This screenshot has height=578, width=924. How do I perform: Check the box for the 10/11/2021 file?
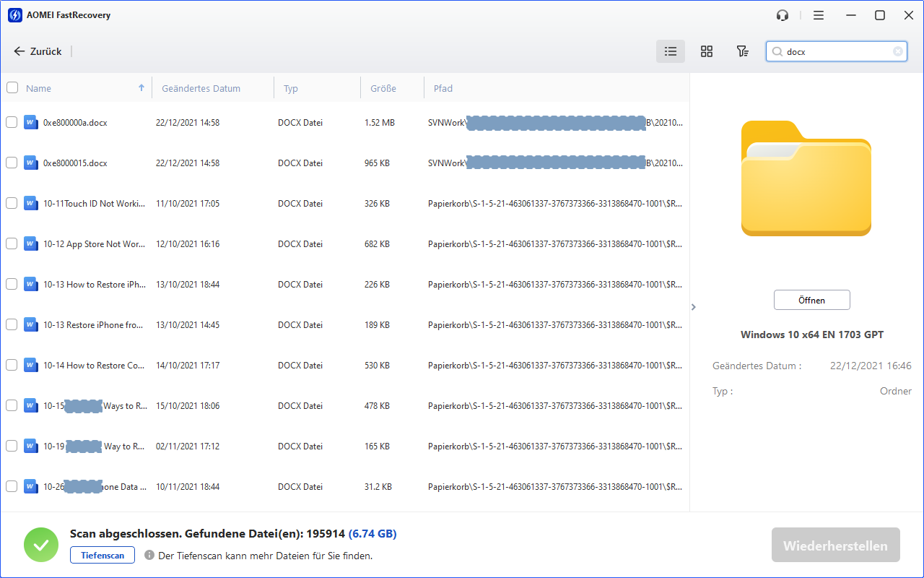pyautogui.click(x=12, y=487)
